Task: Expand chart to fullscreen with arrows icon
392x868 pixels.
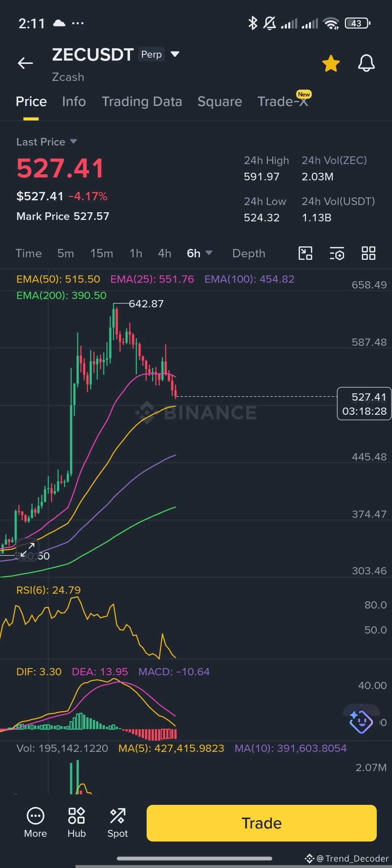Action: tap(28, 550)
